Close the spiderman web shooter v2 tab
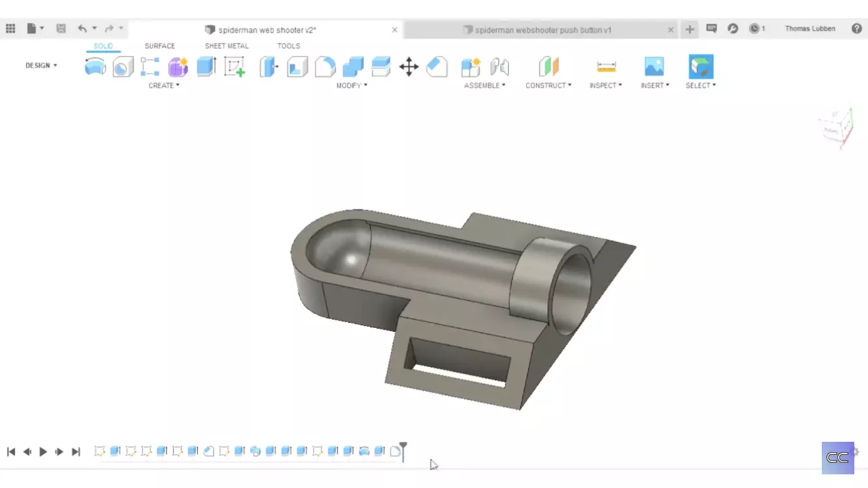Screen dimensions: 868x488 point(394,30)
